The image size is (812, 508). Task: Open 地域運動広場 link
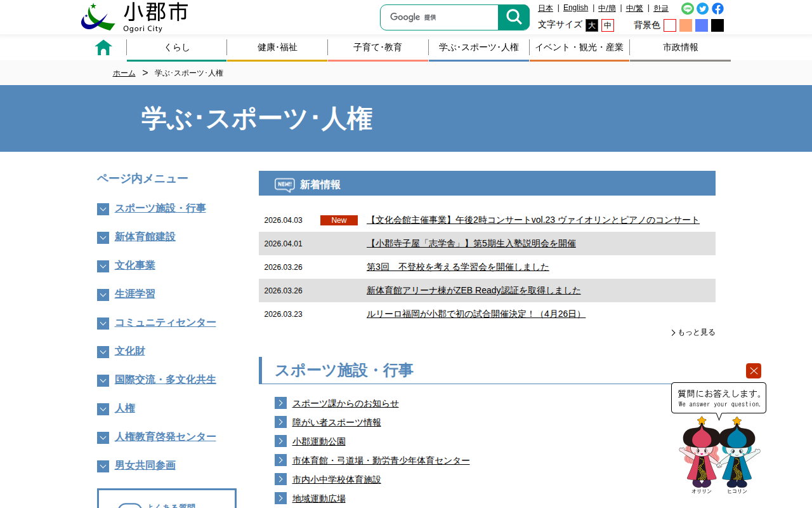point(319,498)
